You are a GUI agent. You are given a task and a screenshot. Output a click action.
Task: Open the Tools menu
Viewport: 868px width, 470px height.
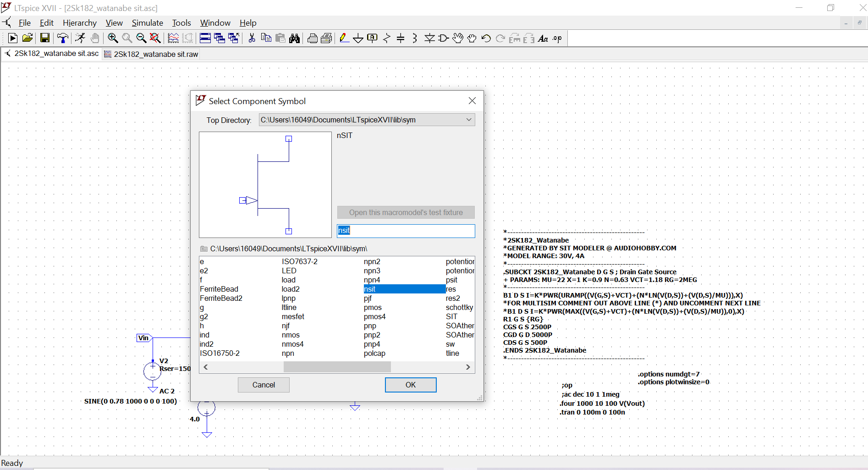(181, 23)
